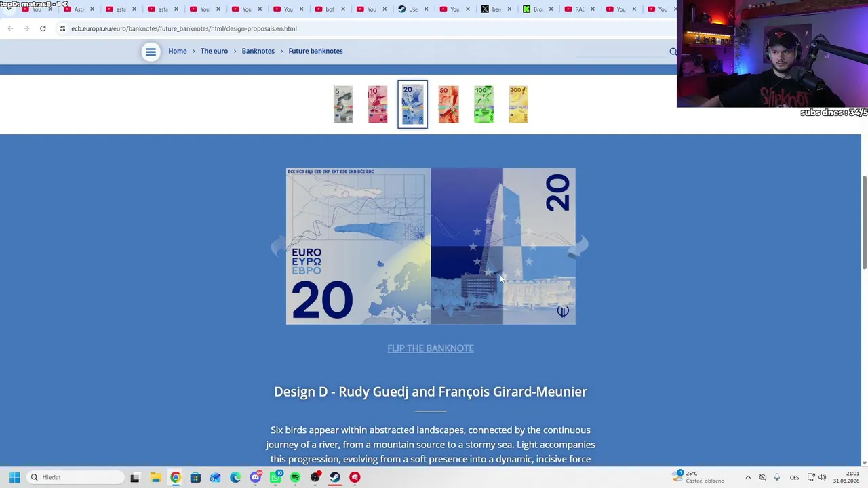Click the FLIP THE BANKNOTE link
This screenshot has width=868, height=488.
pyautogui.click(x=431, y=348)
